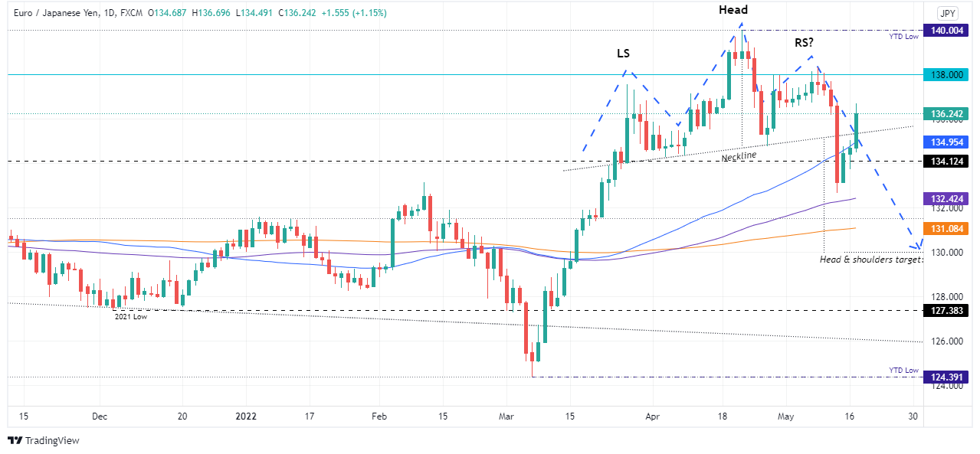
Task: Click the 134.124 support level label
Action: pos(946,161)
